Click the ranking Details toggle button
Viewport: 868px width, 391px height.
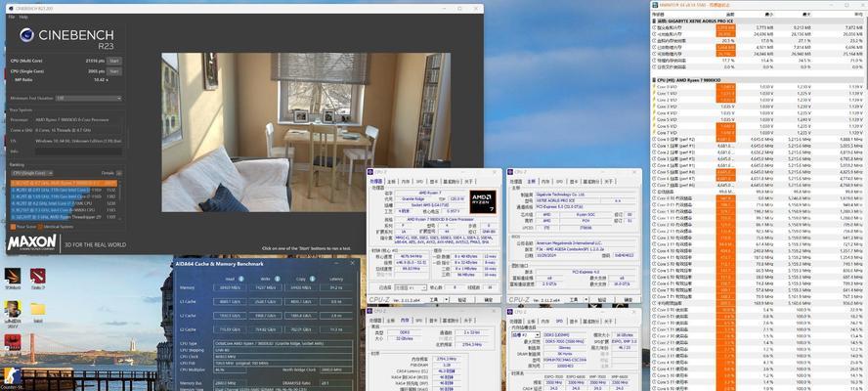pos(118,173)
